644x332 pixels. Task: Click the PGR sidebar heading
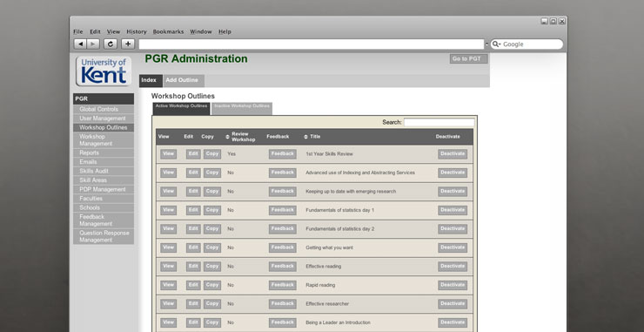pyautogui.click(x=104, y=98)
